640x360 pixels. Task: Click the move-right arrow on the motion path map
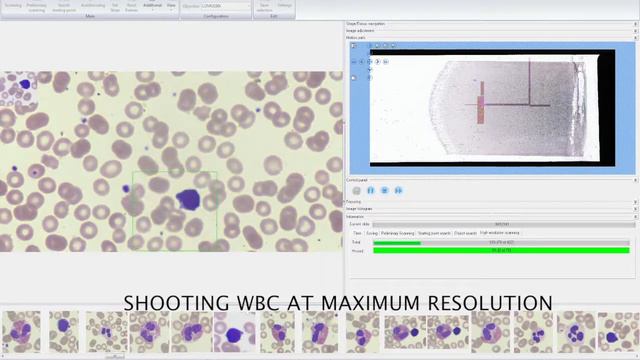click(x=378, y=62)
